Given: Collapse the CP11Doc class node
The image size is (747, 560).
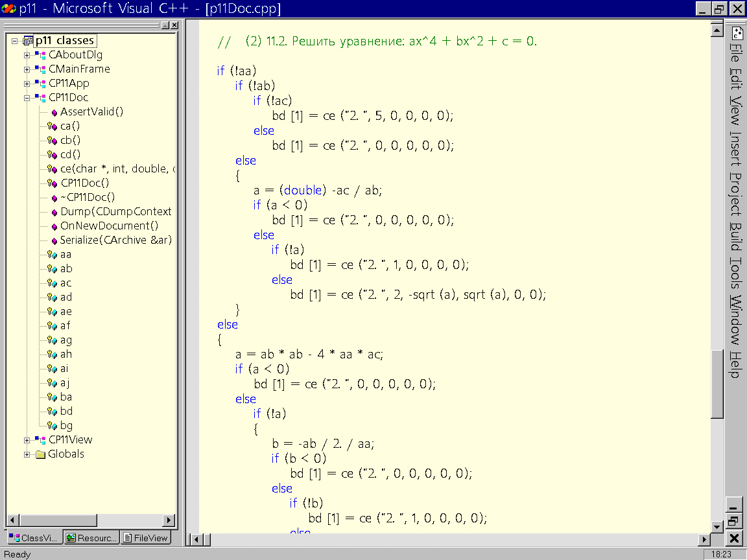Looking at the screenshot, I should click(27, 98).
